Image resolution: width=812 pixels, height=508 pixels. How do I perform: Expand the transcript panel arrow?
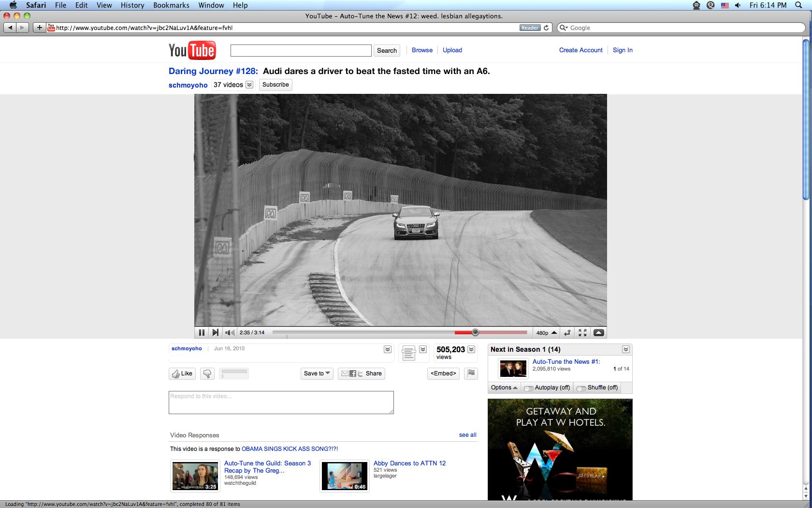423,349
